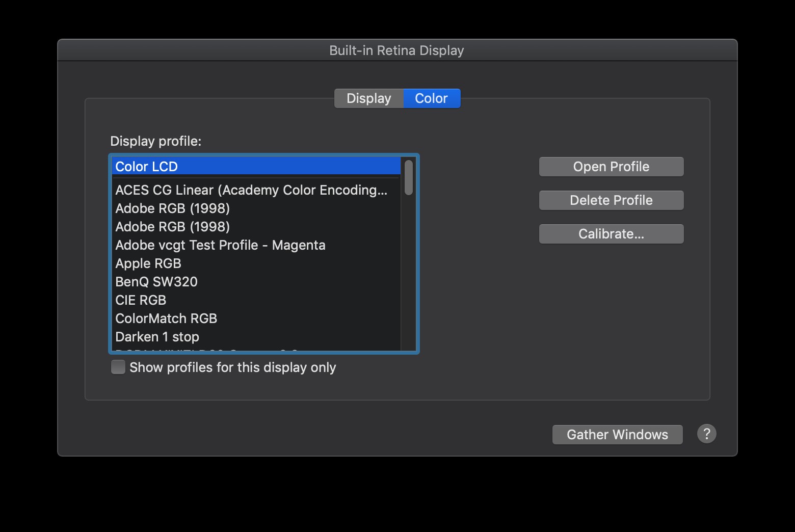Click the help question mark icon
Image resolution: width=795 pixels, height=532 pixels.
706,434
